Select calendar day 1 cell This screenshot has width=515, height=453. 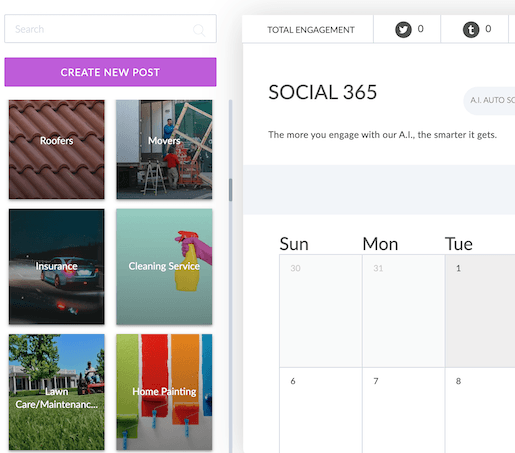pyautogui.click(x=480, y=311)
